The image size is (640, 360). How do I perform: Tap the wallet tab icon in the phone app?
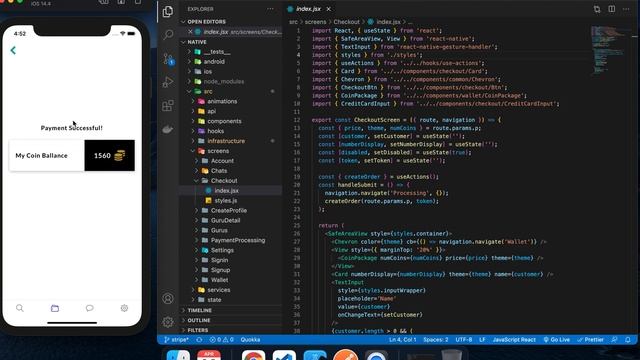(x=55, y=308)
